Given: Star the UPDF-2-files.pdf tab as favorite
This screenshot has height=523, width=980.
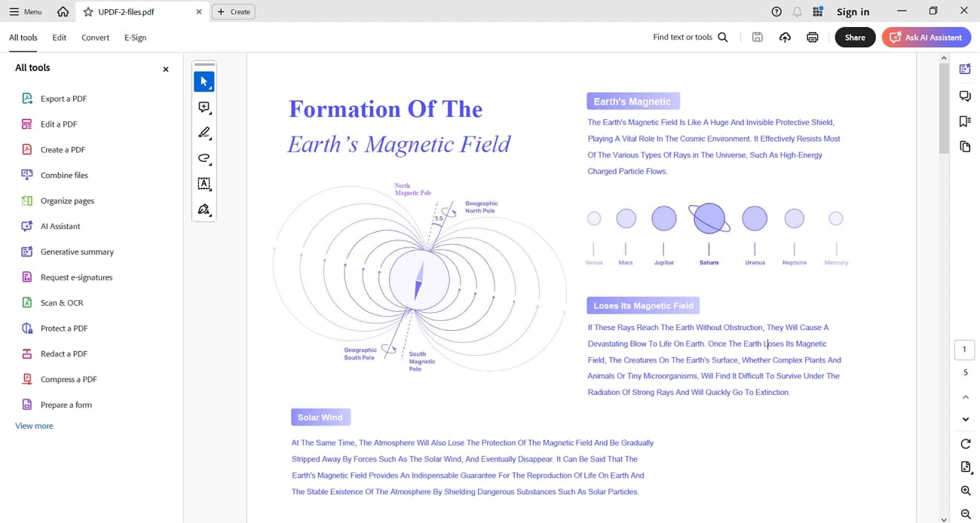Looking at the screenshot, I should pos(88,12).
